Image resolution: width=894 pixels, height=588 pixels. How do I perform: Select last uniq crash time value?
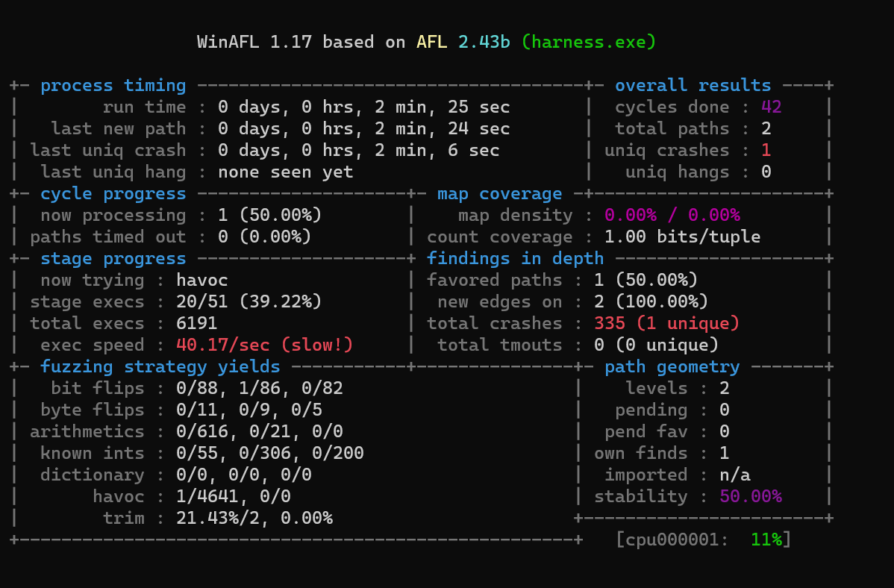click(359, 151)
